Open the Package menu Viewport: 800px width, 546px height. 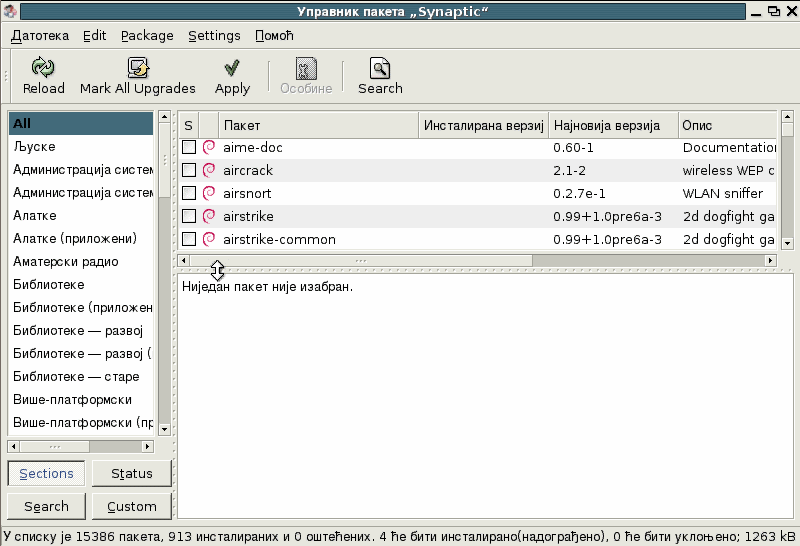(147, 36)
